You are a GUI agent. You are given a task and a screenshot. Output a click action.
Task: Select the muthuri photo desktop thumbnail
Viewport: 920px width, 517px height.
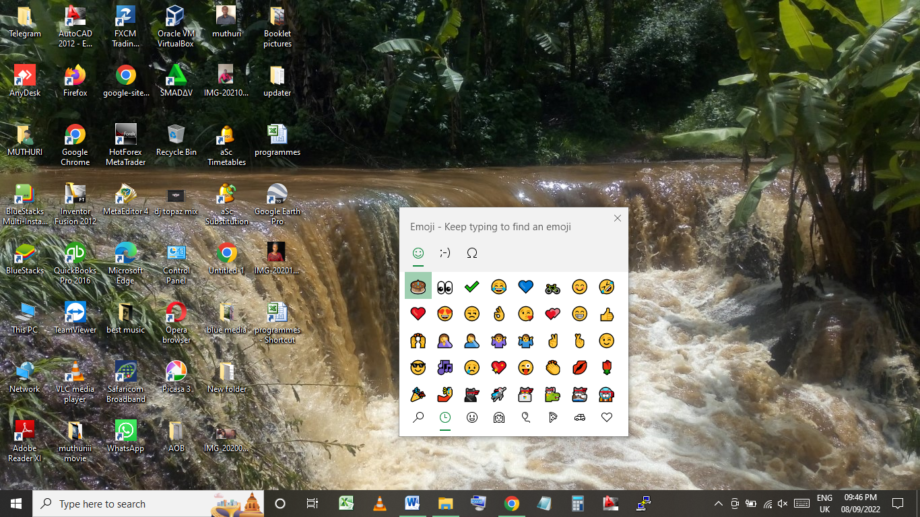coord(226,22)
